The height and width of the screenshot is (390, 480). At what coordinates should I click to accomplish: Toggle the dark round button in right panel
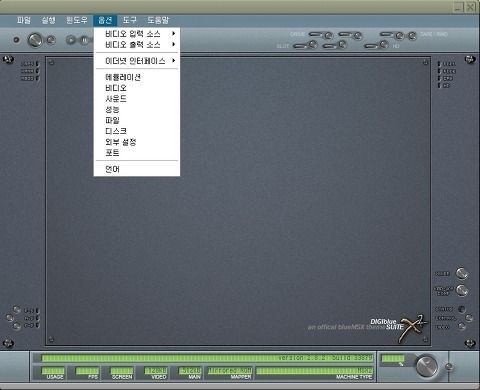coord(462,309)
